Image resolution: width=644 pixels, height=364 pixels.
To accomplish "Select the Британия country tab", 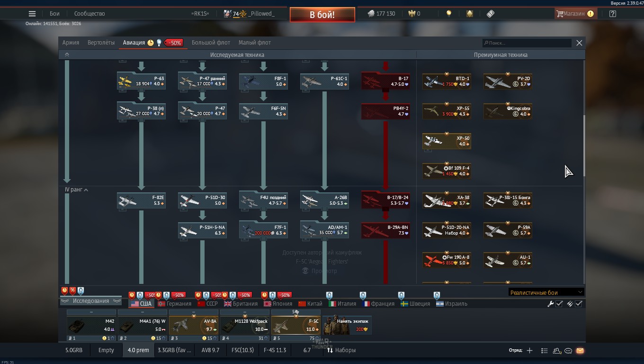I will [x=241, y=304].
